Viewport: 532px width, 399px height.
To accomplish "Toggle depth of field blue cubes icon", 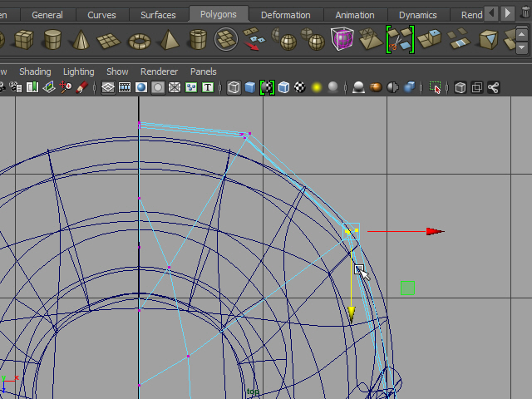I will coord(410,87).
